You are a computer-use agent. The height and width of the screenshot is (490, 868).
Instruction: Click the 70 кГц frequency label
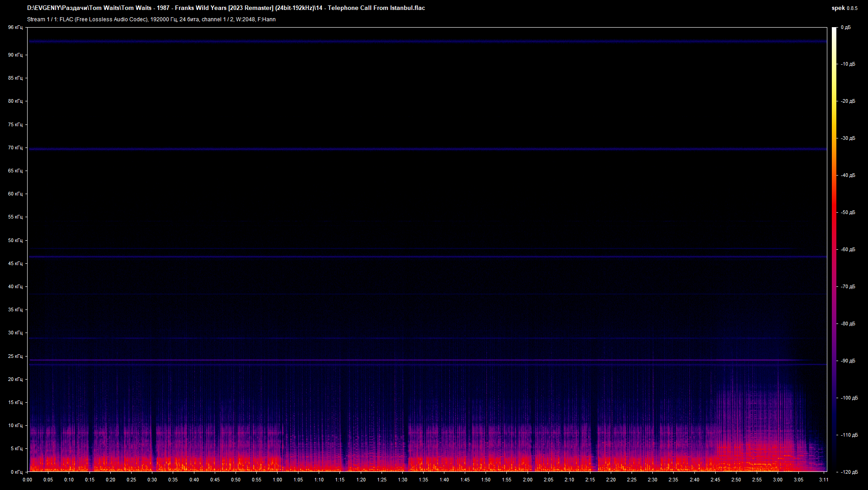(15, 147)
